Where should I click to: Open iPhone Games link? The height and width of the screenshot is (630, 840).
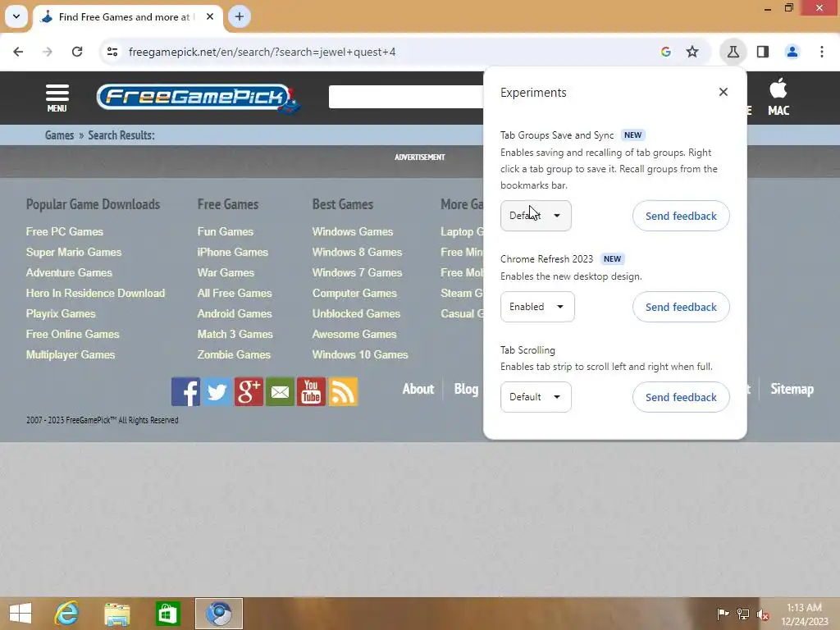point(232,252)
